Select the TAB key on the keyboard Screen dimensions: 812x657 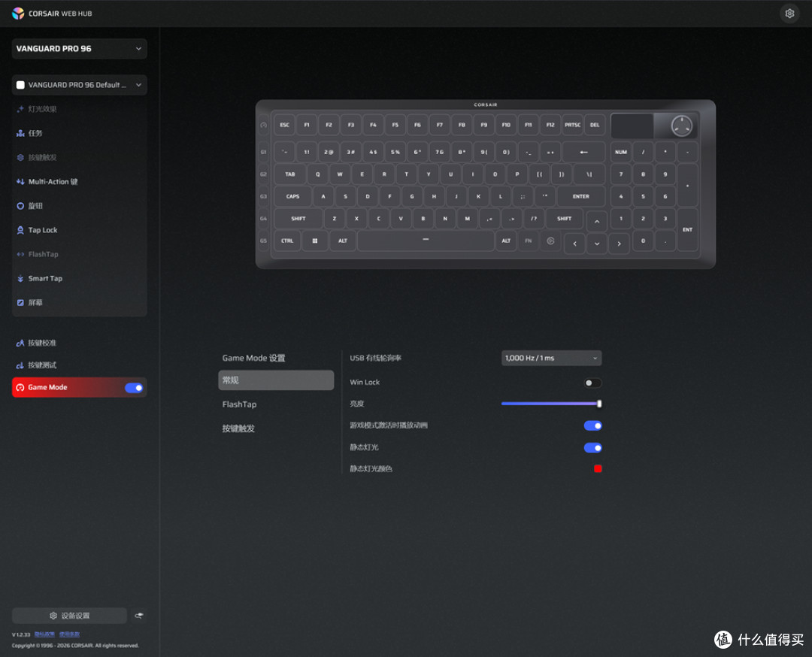pyautogui.click(x=290, y=174)
